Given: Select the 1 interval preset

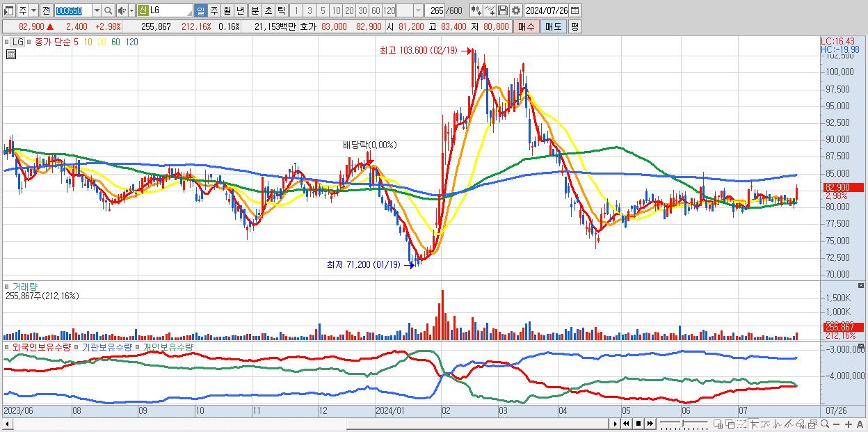Looking at the screenshot, I should pos(296,10).
